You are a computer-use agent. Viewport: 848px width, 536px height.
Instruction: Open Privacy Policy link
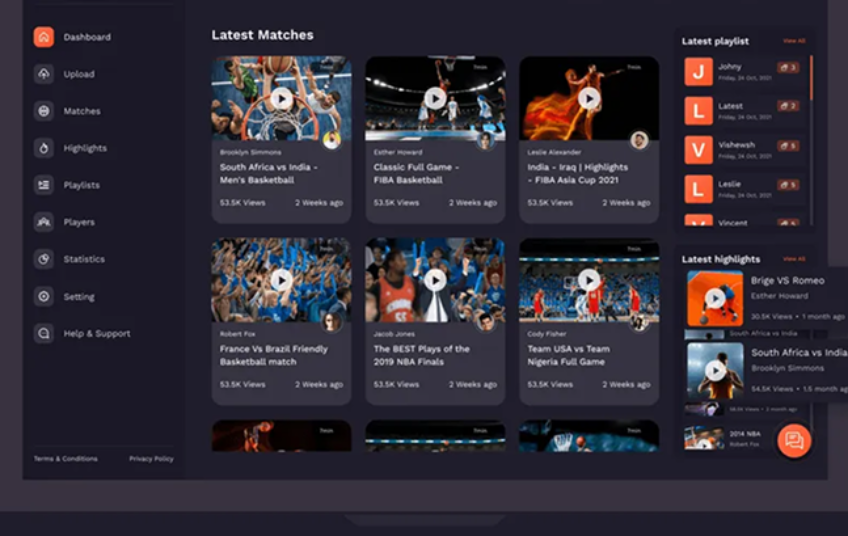point(151,459)
